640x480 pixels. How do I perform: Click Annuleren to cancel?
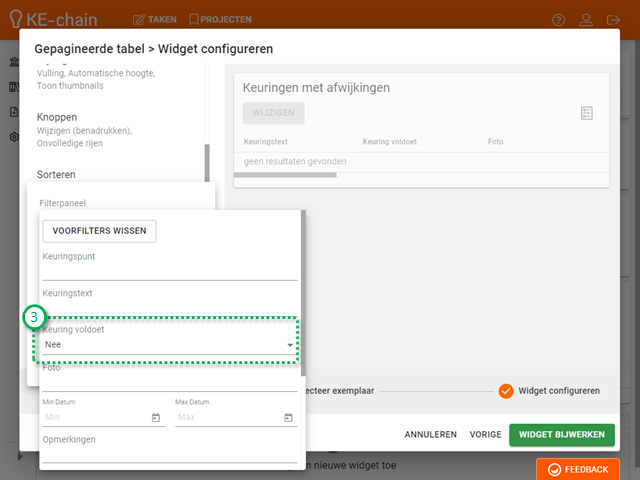(x=430, y=435)
